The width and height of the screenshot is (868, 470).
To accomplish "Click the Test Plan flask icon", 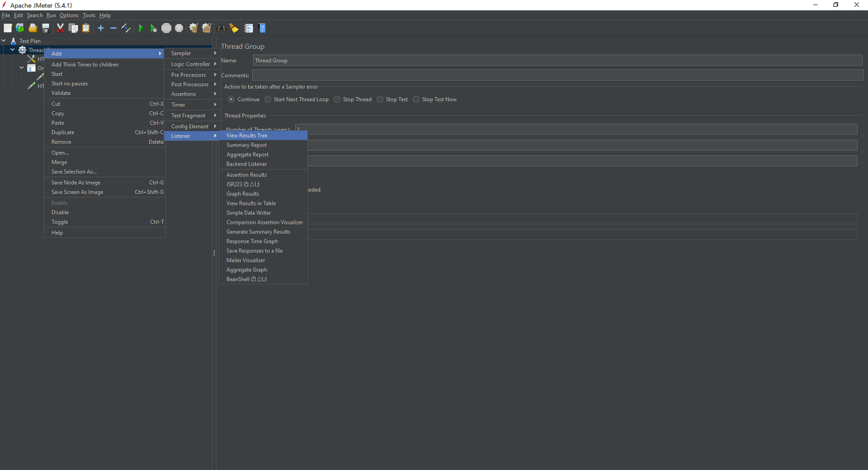I will pos(13,41).
